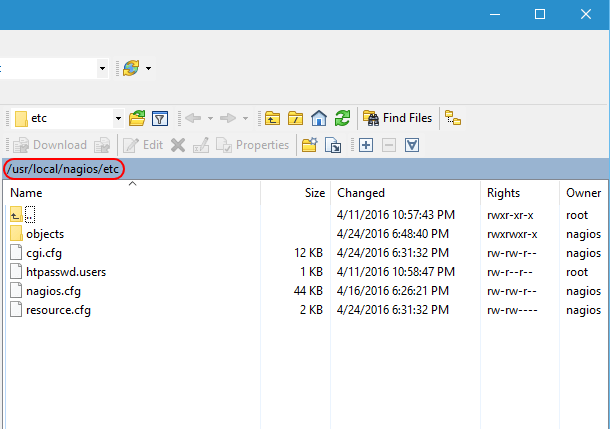Click the icon right of Download
The height and width of the screenshot is (429, 610).
102,145
